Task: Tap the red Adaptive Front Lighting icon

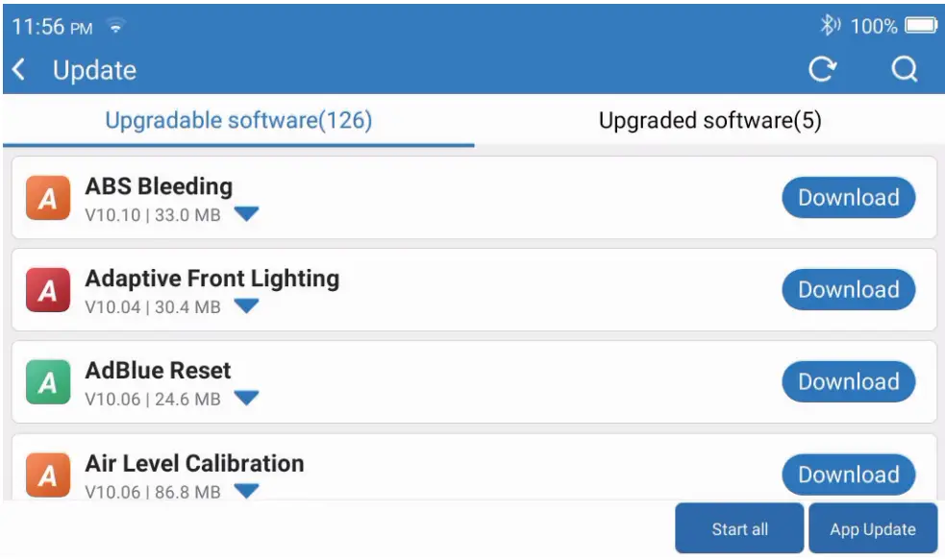Action: [48, 290]
